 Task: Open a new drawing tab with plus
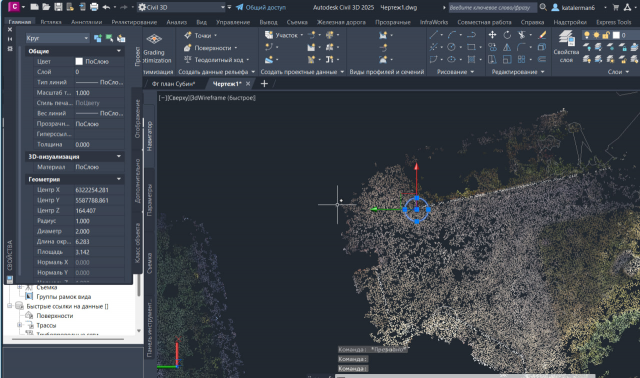click(x=264, y=84)
